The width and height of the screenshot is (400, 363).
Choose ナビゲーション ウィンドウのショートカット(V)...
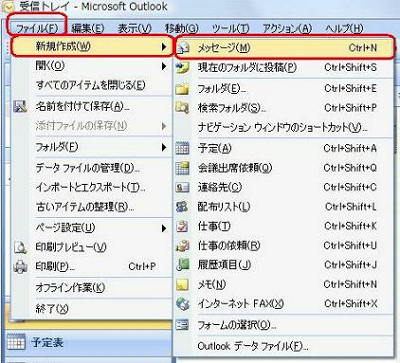[x=283, y=128]
